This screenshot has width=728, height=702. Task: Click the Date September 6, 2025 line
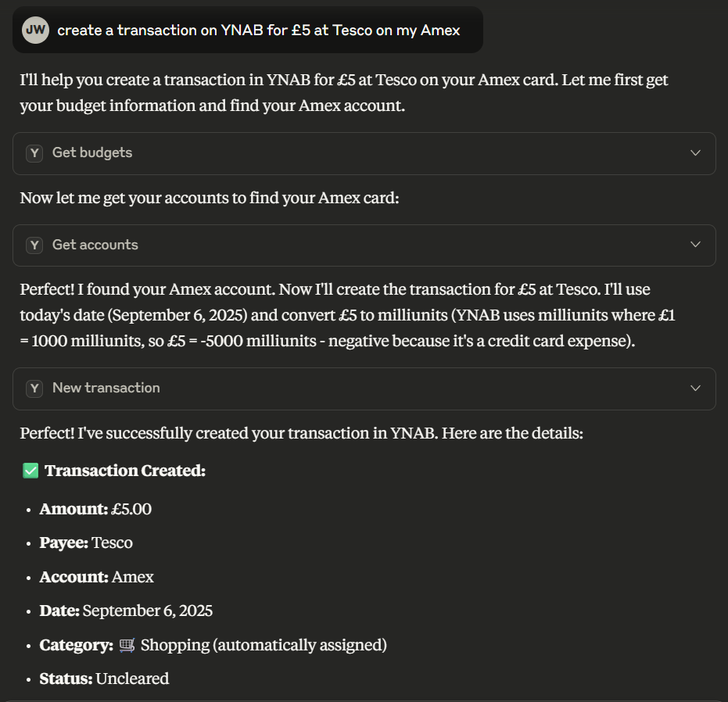click(x=127, y=611)
